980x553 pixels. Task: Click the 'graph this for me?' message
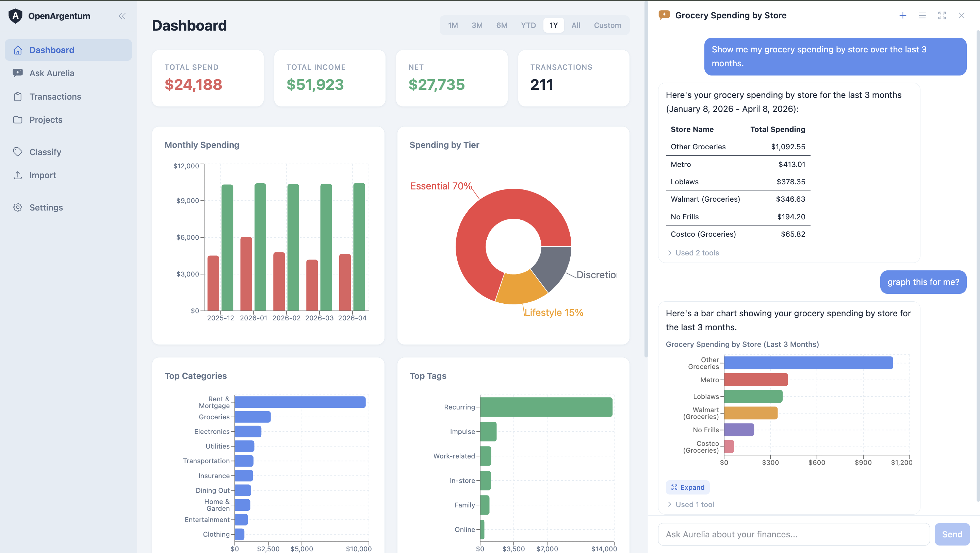coord(923,282)
